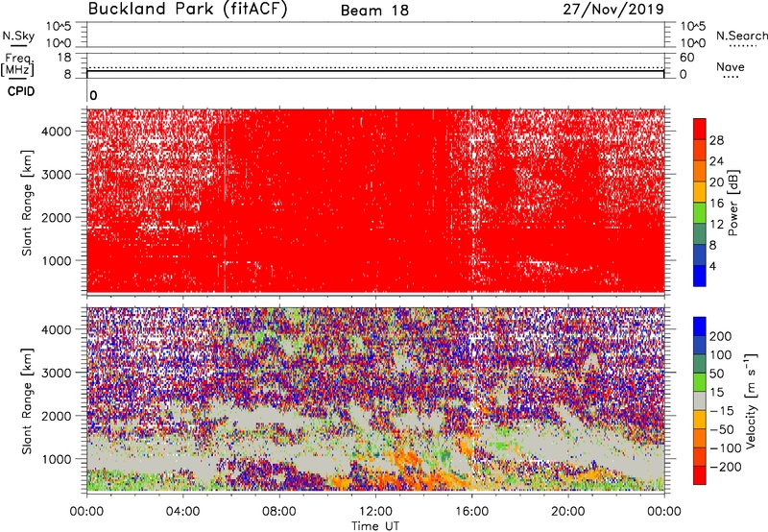Click the power colorbar tick label '4'
Image resolution: width=768 pixels, height=532 pixels.
coord(712,266)
